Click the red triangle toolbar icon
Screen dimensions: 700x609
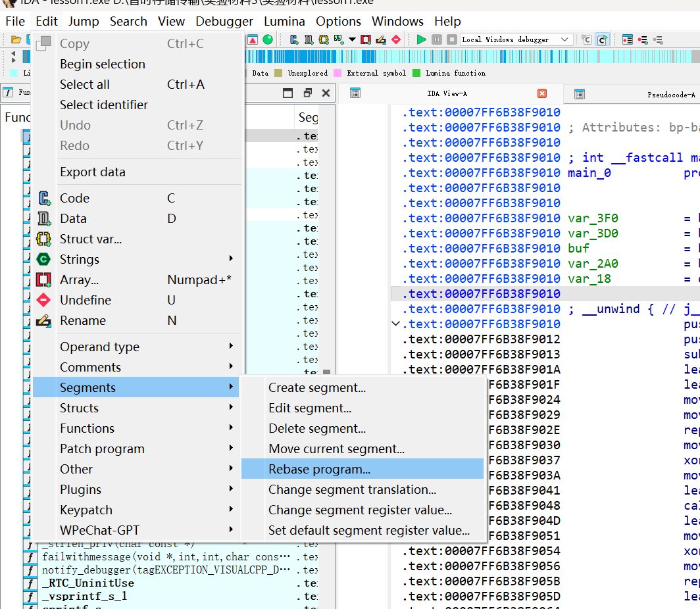pyautogui.click(x=253, y=39)
